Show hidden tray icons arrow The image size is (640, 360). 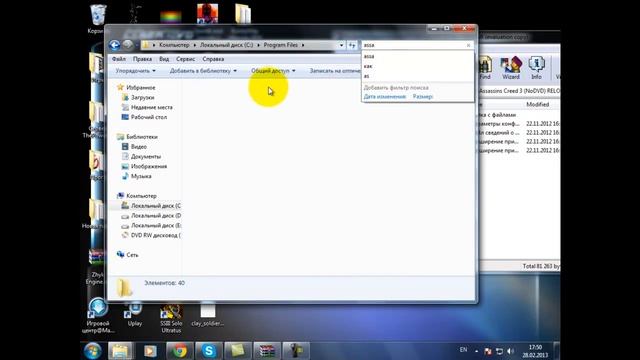click(476, 351)
